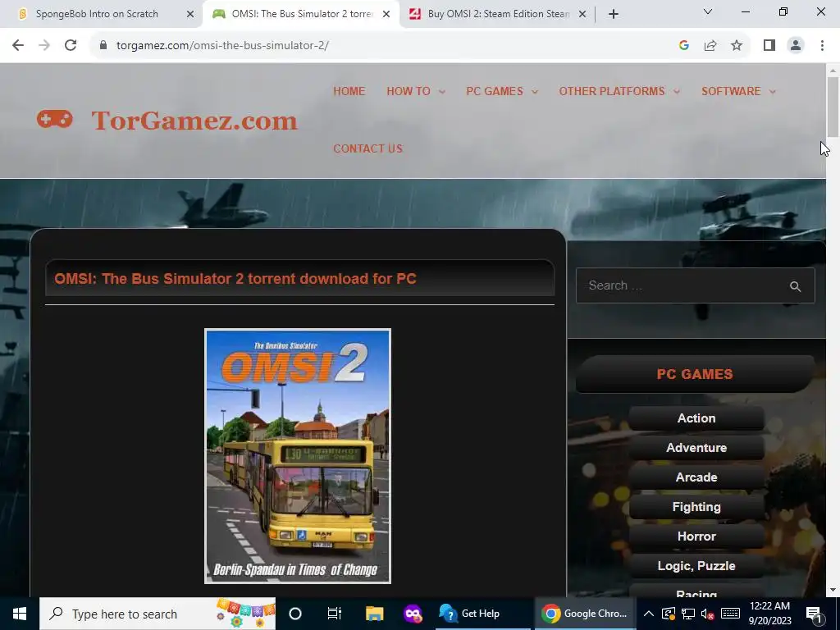Open the OTHER PLATFORMS menu item
840x630 pixels.
[x=612, y=91]
